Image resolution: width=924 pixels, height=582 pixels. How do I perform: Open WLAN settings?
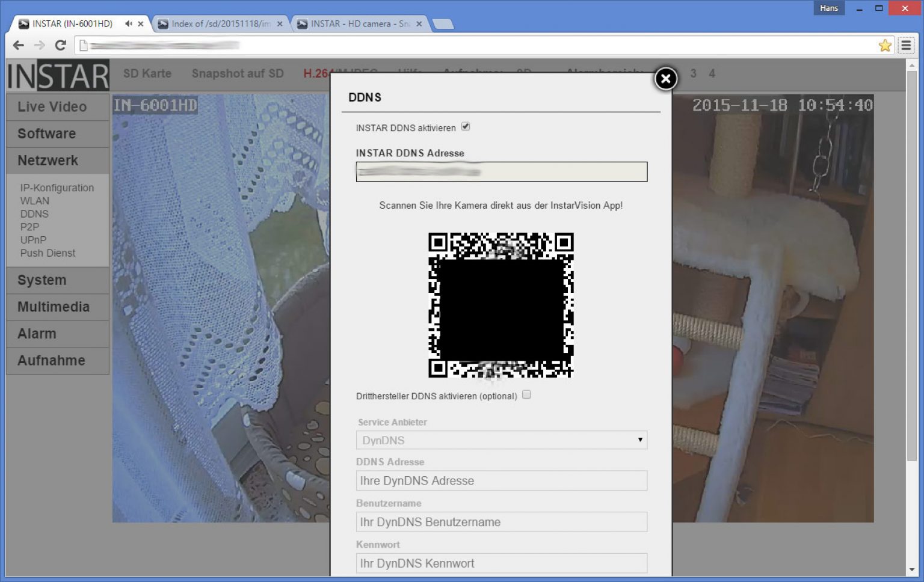point(35,201)
